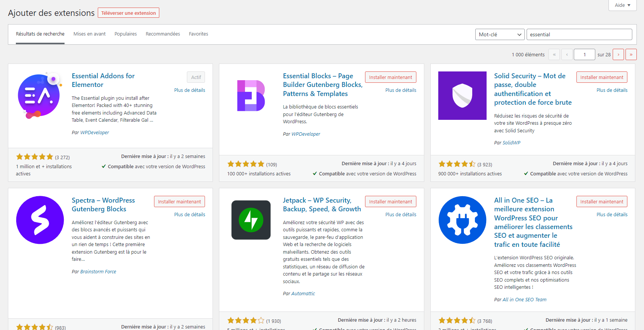The height and width of the screenshot is (330, 644).
Task: Click the Essential Addons for Elementor logo
Action: coord(40,96)
